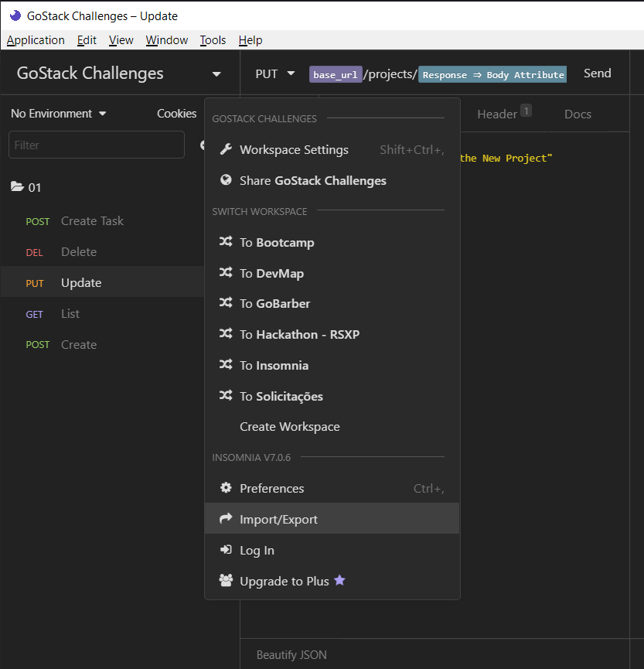
Task: Switch to the Insomnia workspace
Action: coord(332,365)
